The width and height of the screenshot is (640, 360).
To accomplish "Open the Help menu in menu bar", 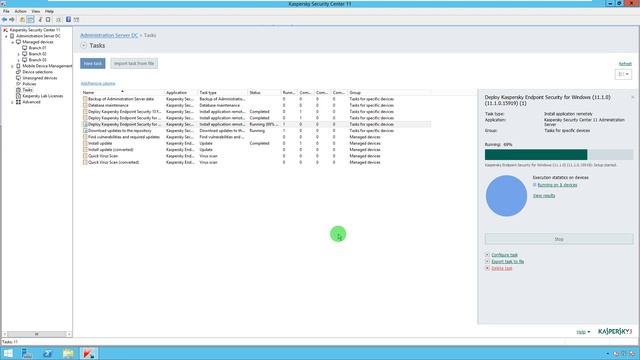I will tap(49, 11).
